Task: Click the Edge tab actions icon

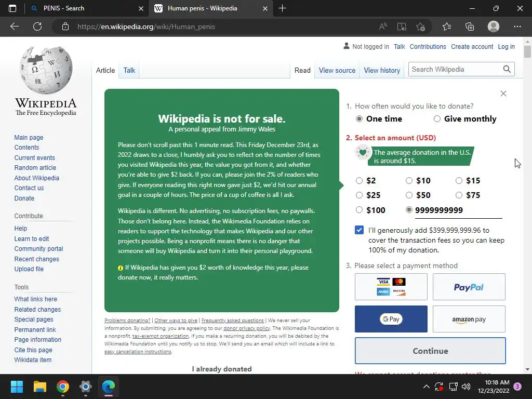Action: pos(12,8)
